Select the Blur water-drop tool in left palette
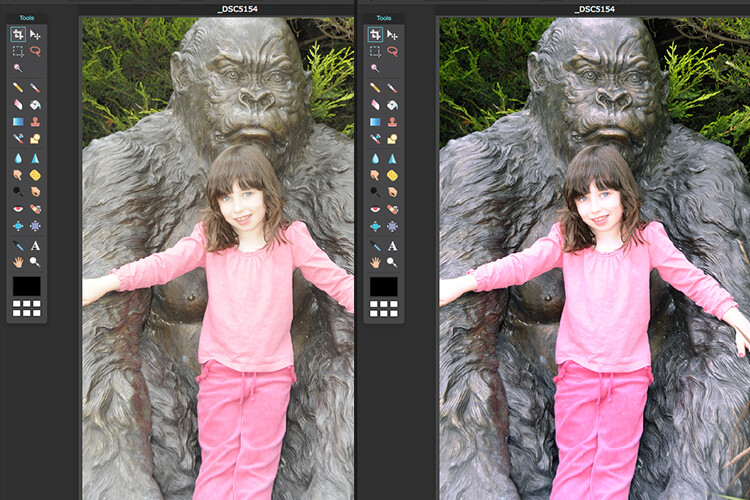750x500 pixels. click(x=18, y=158)
